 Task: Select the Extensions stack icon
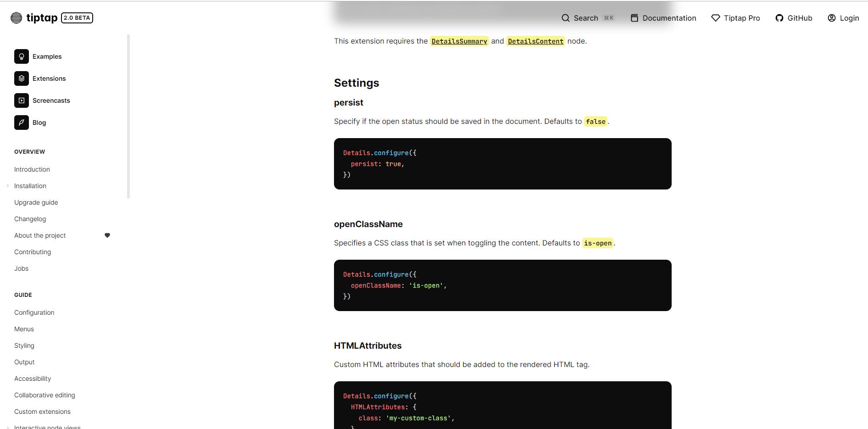pos(21,78)
